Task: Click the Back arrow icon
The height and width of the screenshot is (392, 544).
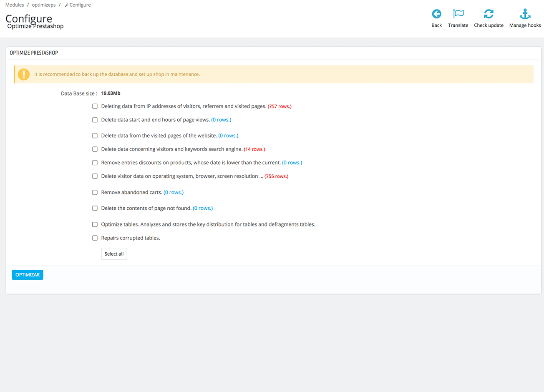Action: [x=436, y=14]
